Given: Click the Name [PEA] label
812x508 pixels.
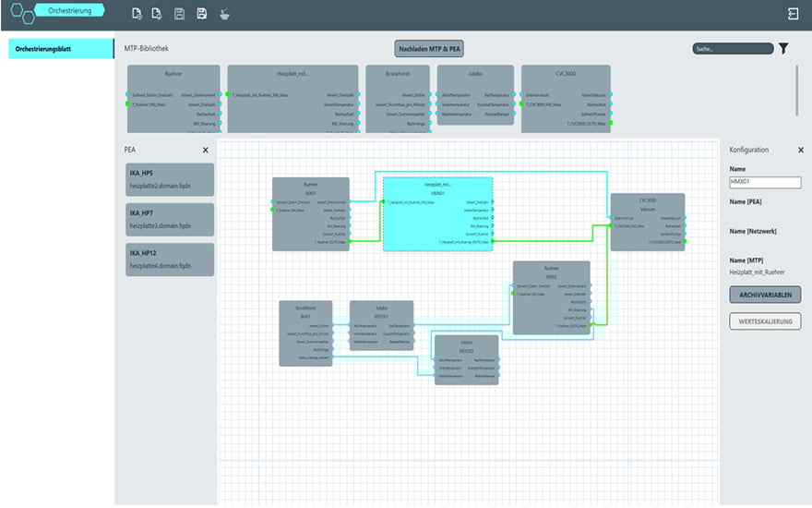Looking at the screenshot, I should tap(746, 201).
